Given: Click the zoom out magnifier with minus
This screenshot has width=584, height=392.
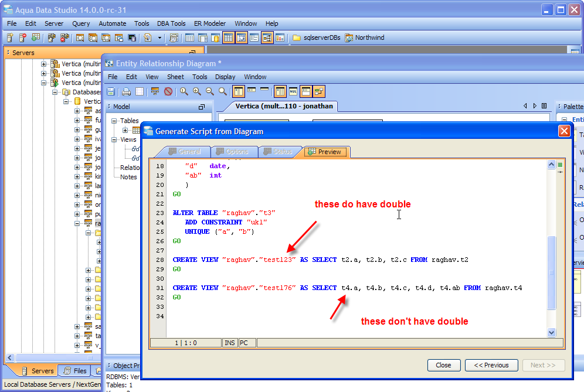Looking at the screenshot, I should pos(210,91).
